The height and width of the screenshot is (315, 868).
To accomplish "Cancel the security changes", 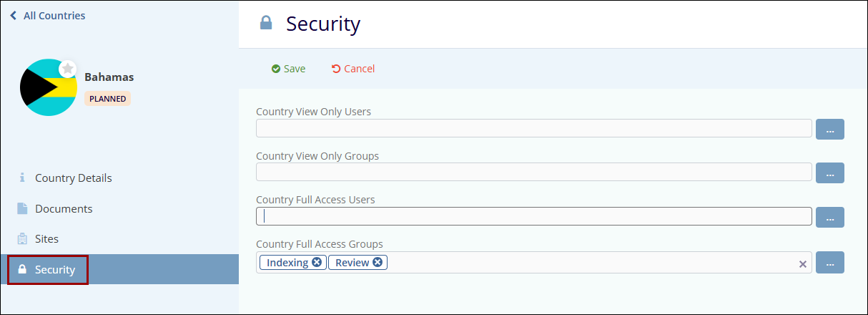I will 353,69.
